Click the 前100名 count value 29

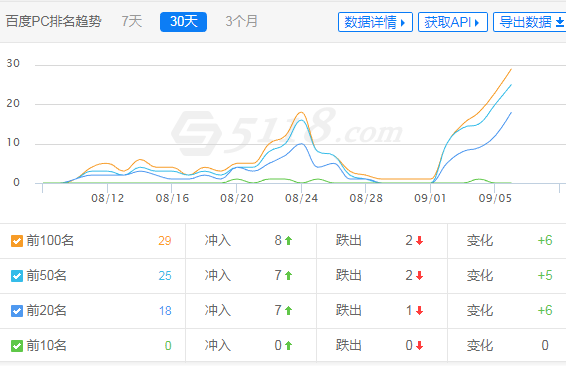[x=165, y=241]
